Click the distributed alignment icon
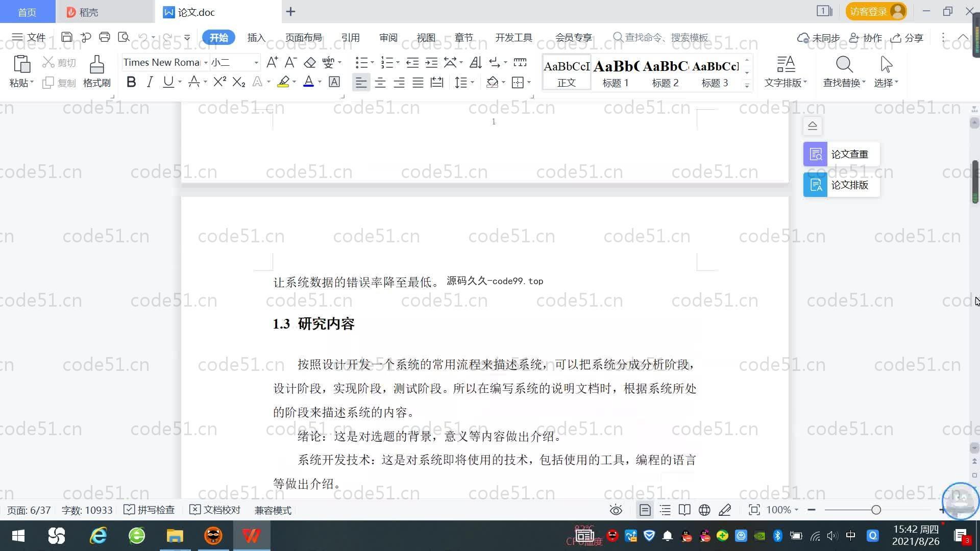Image resolution: width=980 pixels, height=551 pixels. (437, 82)
